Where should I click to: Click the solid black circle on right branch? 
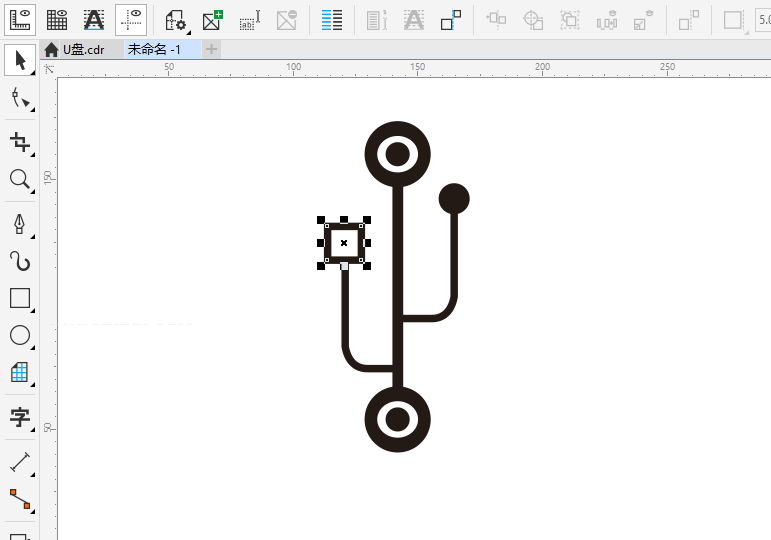tap(454, 199)
